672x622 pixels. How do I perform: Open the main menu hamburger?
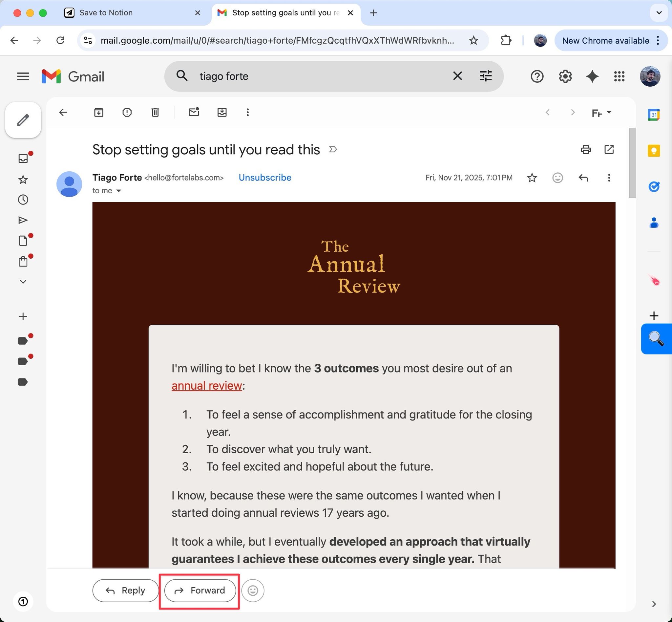(x=23, y=76)
